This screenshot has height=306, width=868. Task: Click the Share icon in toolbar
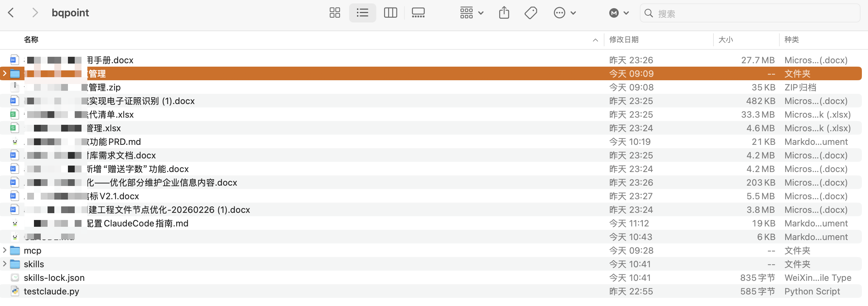point(504,13)
